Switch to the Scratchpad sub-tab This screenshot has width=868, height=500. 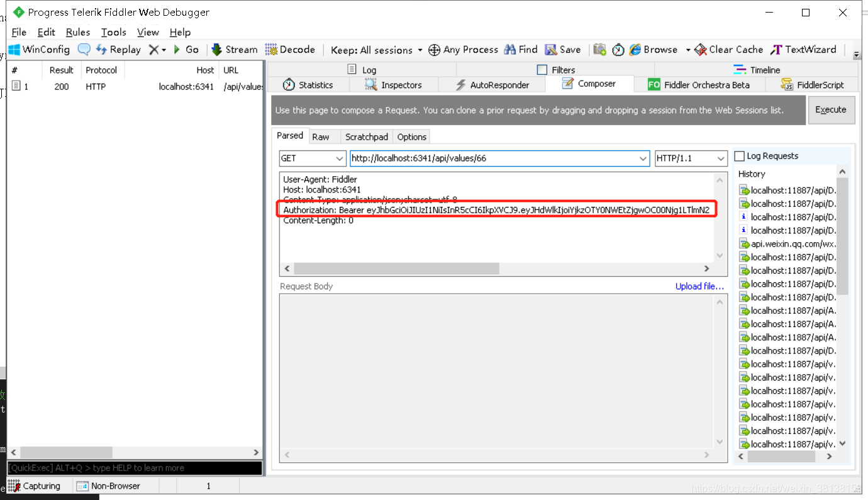coord(367,137)
